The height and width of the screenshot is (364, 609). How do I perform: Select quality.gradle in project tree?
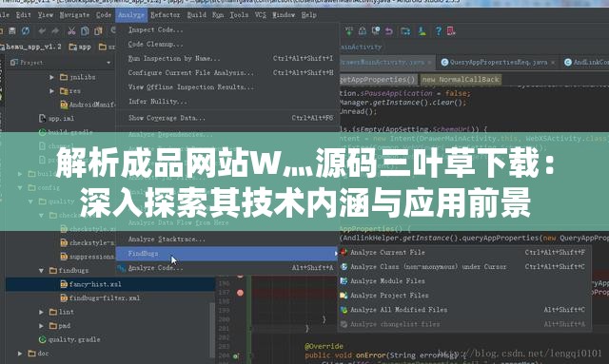(x=74, y=339)
